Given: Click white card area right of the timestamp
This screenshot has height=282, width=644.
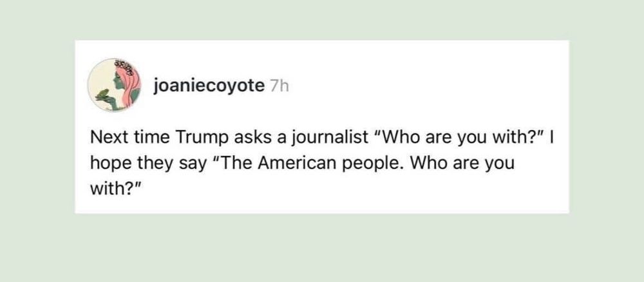Looking at the screenshot, I should tap(427, 86).
